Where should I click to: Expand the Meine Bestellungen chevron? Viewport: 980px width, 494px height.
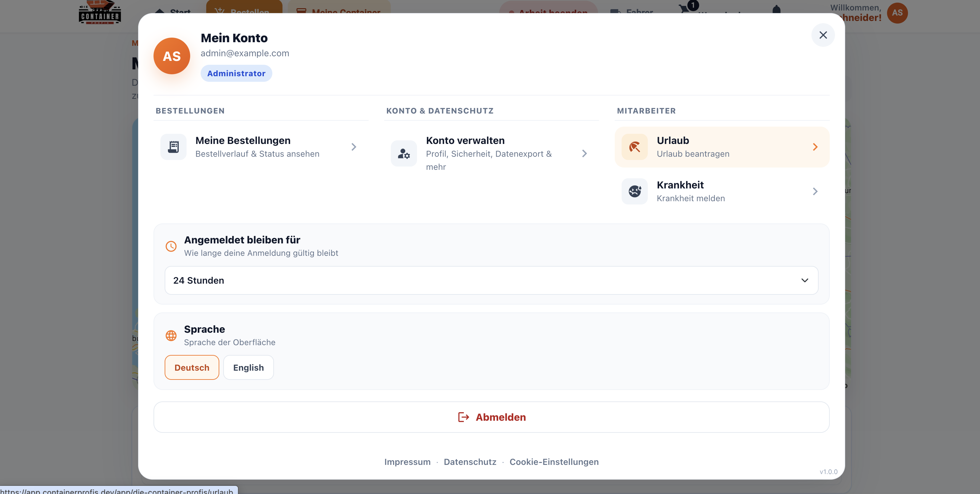pos(354,147)
